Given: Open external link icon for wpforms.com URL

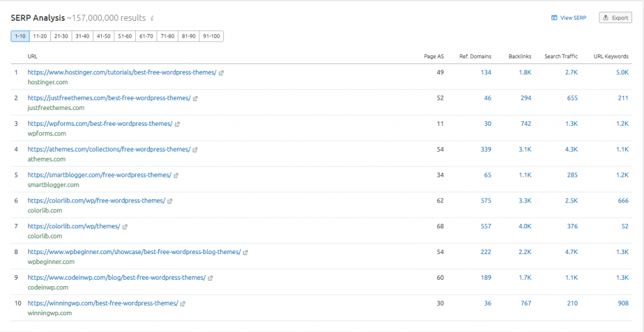Looking at the screenshot, I should 177,124.
